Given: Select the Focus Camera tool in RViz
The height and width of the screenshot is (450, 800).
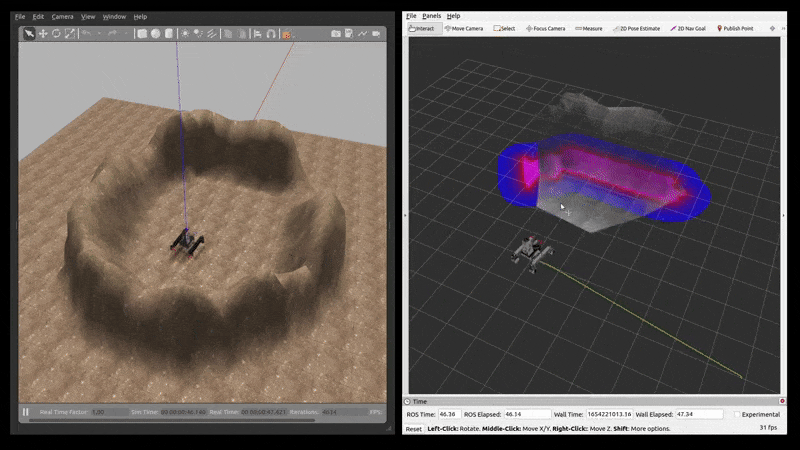Looking at the screenshot, I should (x=545, y=29).
